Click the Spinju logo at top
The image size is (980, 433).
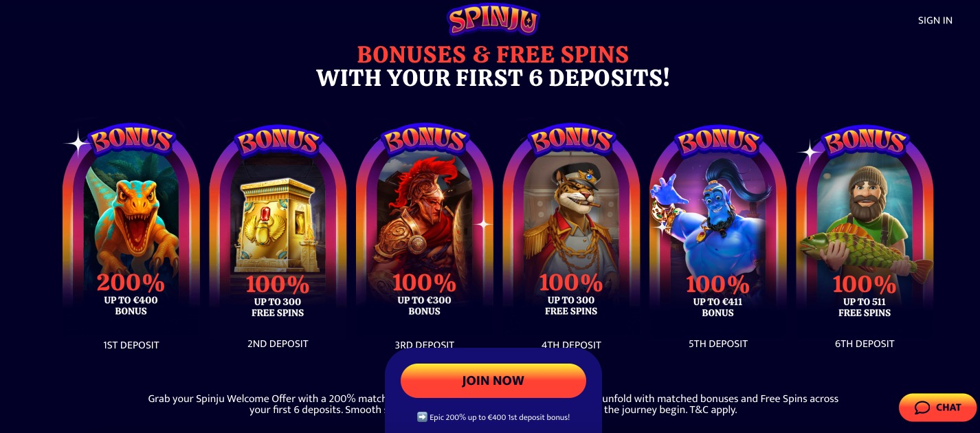pos(493,21)
